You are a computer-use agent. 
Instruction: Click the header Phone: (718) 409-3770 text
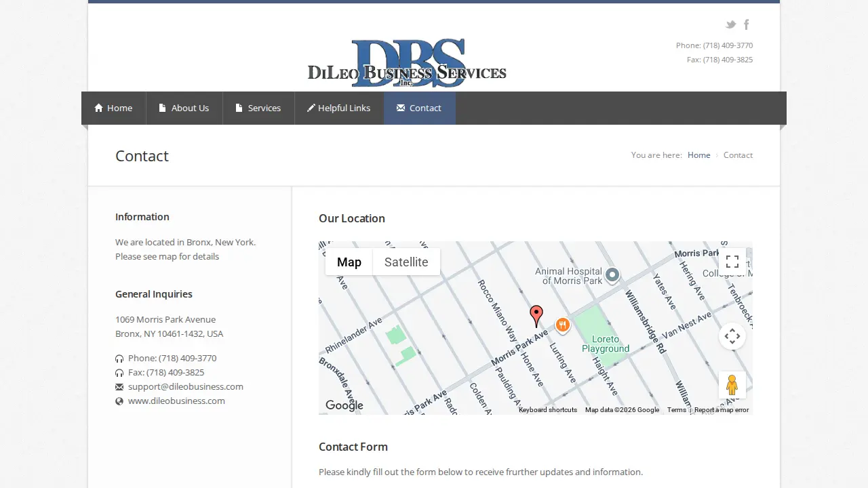(714, 45)
